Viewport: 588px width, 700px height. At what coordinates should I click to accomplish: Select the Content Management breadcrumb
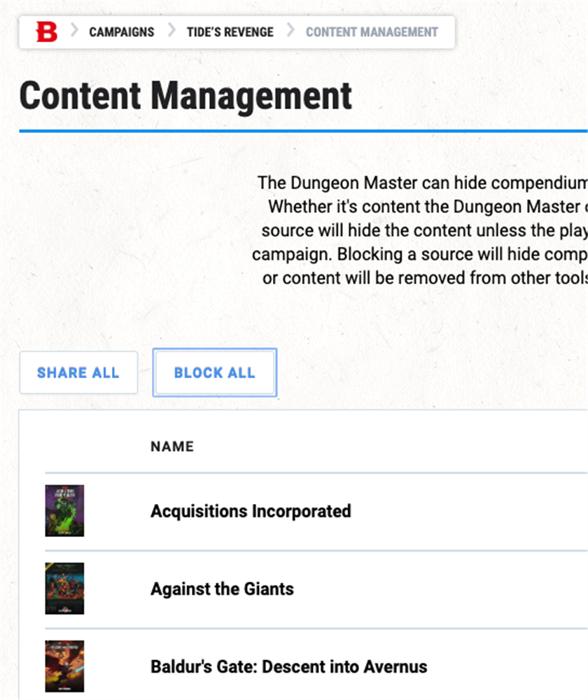(x=372, y=32)
